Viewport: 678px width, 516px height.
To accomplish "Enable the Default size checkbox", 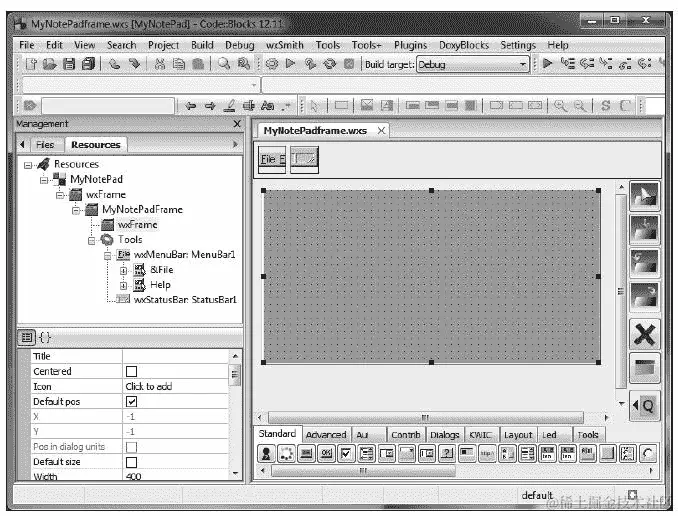I will [131, 462].
